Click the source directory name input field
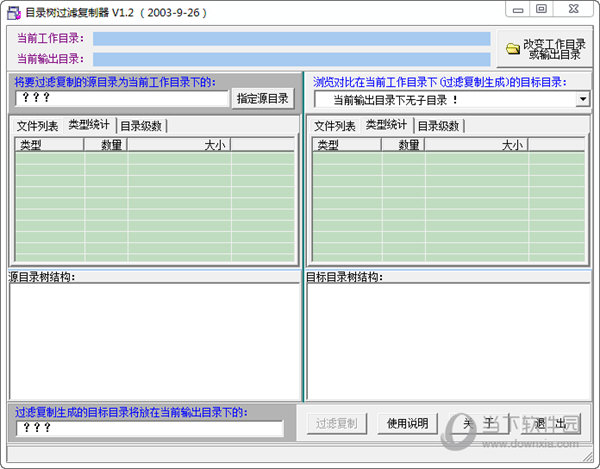 [x=122, y=98]
